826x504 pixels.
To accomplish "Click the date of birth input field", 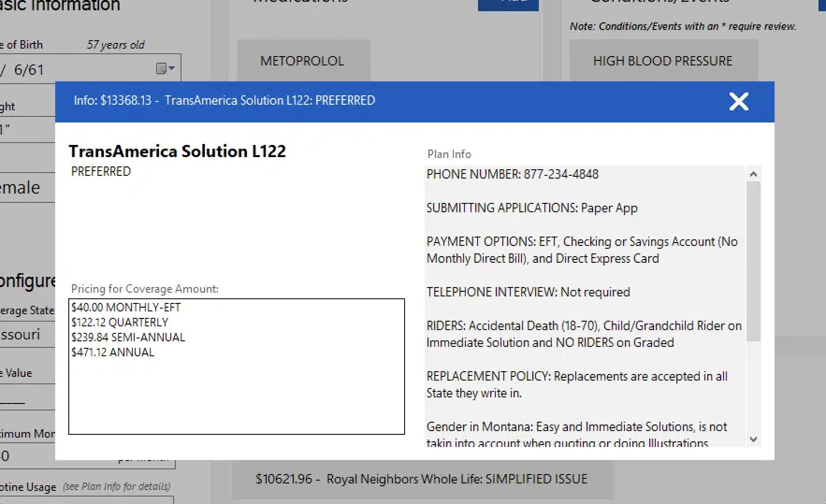I will click(70, 69).
